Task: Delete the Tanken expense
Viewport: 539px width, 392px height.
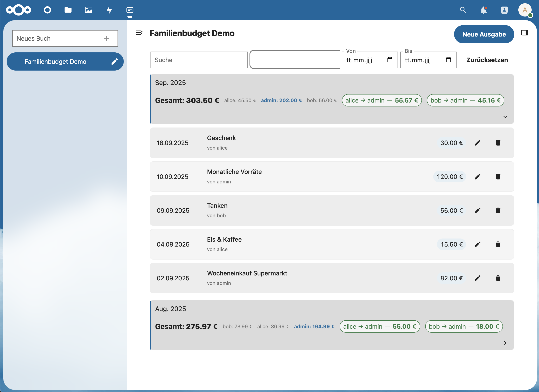Action: pyautogui.click(x=498, y=211)
